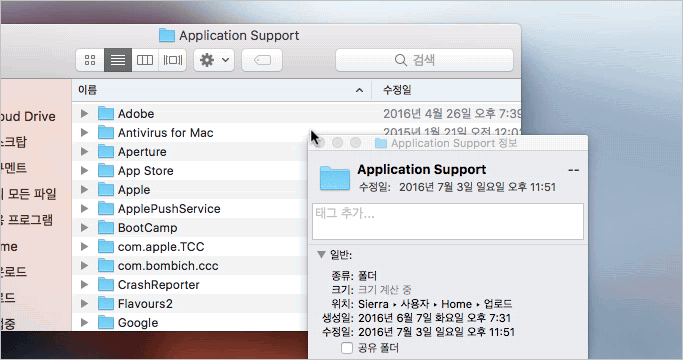Viewport: 683px width, 360px height.
Task: Click the BootCamp folder name
Action: click(x=147, y=228)
